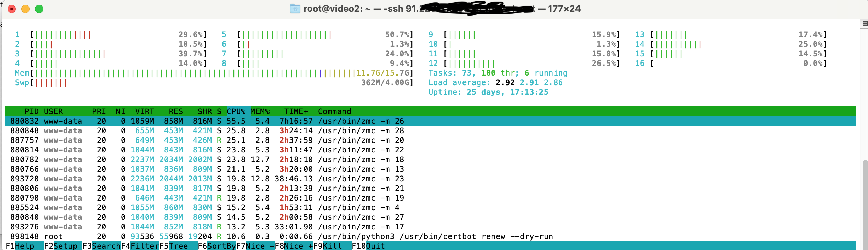Click the Tasks count line
Image resolution: width=868 pixels, height=250 pixels.
(498, 73)
